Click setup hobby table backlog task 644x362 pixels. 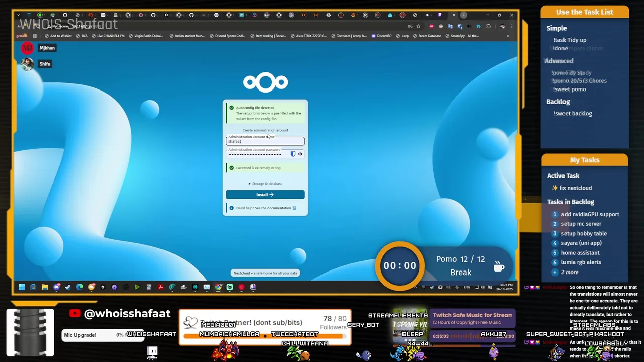584,233
